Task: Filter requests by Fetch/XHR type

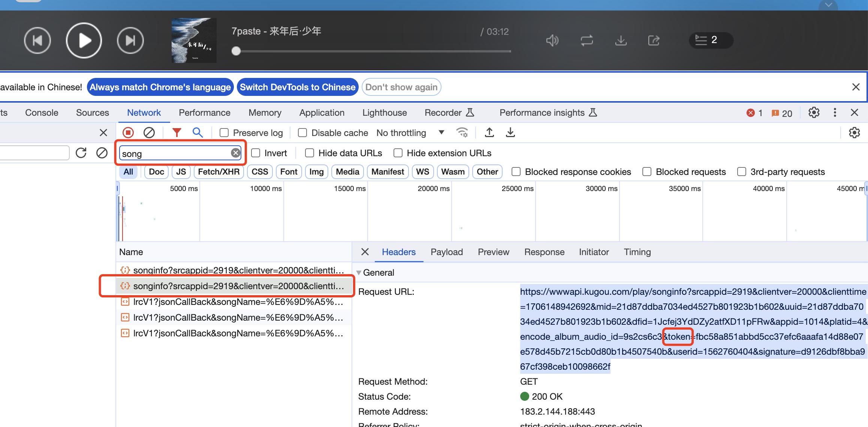Action: (x=218, y=172)
